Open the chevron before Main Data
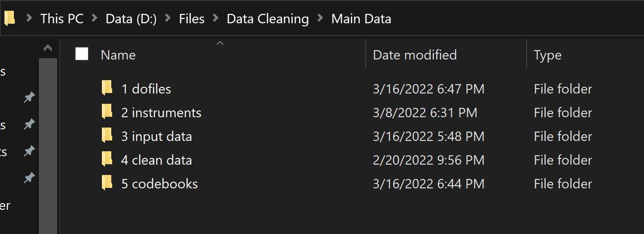This screenshot has width=644, height=234. point(320,19)
